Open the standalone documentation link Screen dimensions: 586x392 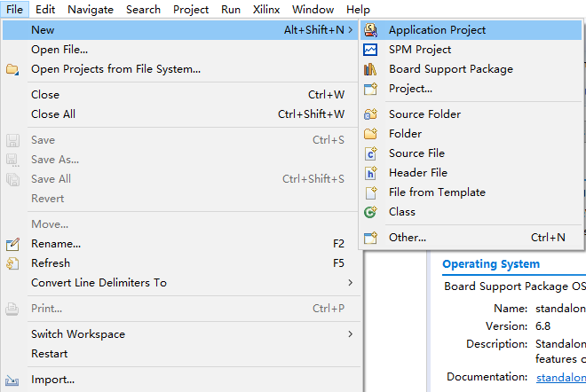(561, 378)
